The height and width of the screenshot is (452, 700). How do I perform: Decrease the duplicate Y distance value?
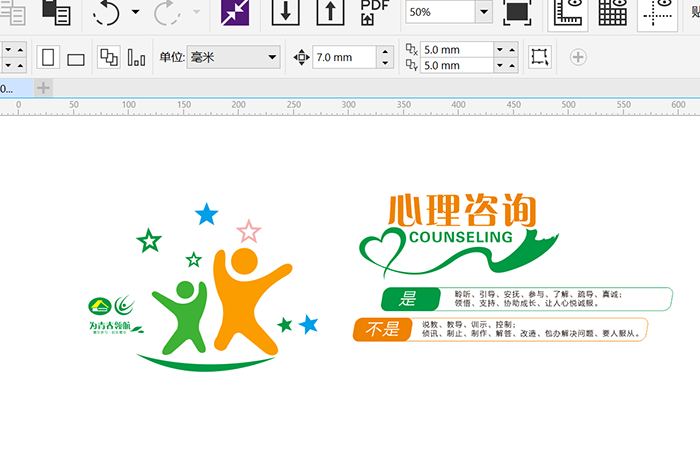500,65
